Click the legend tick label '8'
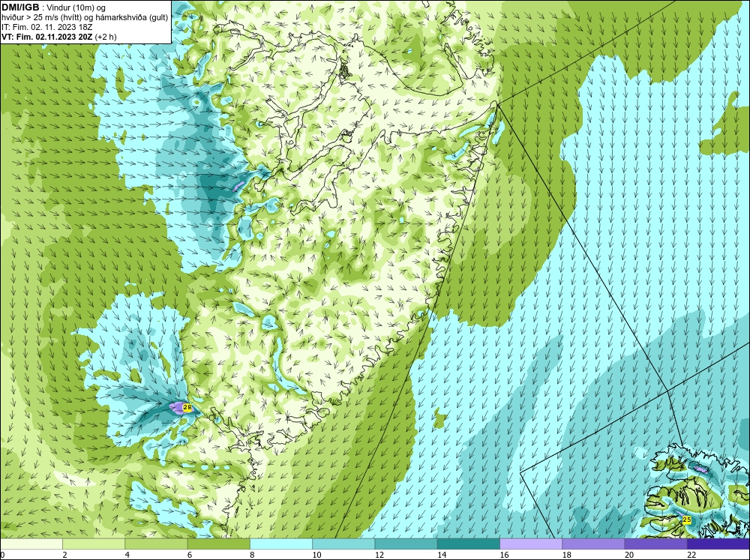This screenshot has width=750, height=560. (252, 555)
